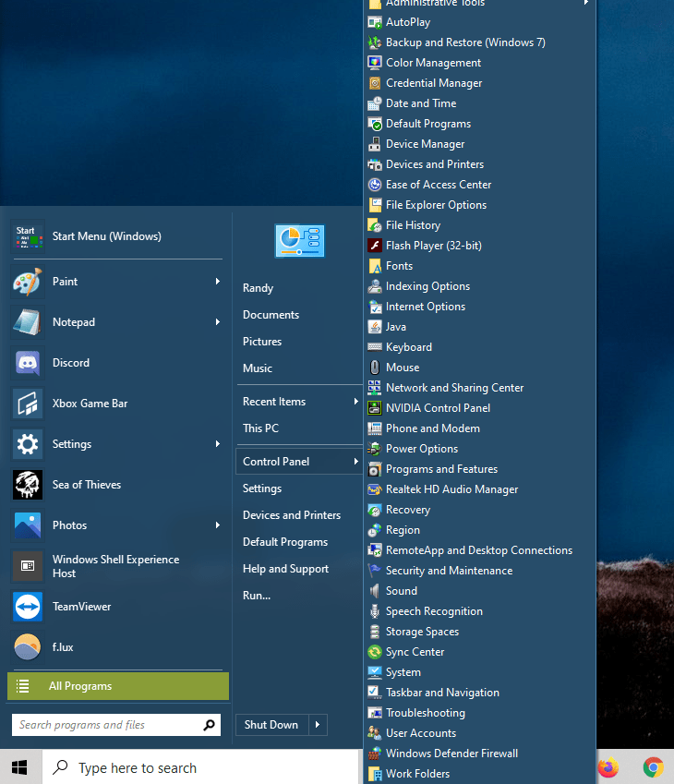Screen dimensions: 674x784
Task: Click the Realtek HD Audio Manager icon
Action: click(x=375, y=489)
